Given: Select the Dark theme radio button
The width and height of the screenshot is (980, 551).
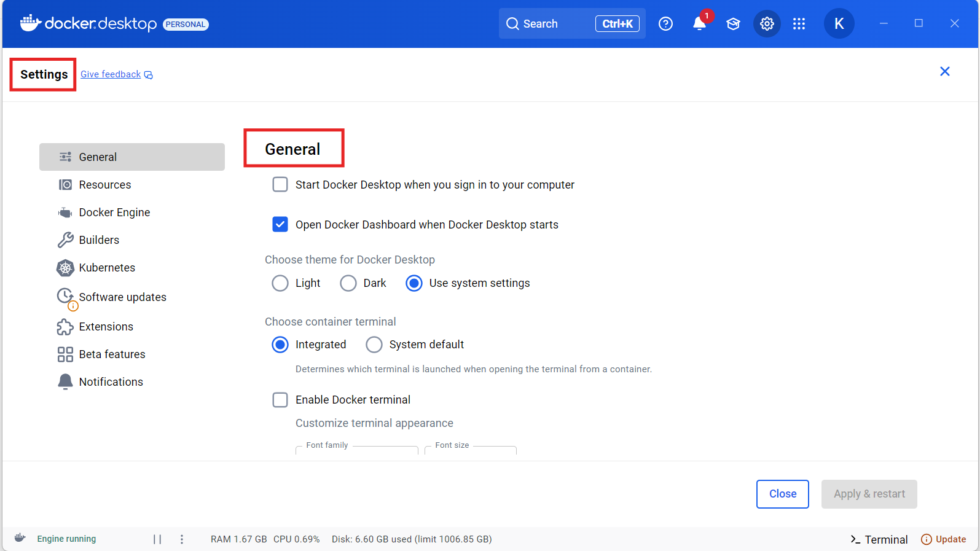Looking at the screenshot, I should (348, 283).
